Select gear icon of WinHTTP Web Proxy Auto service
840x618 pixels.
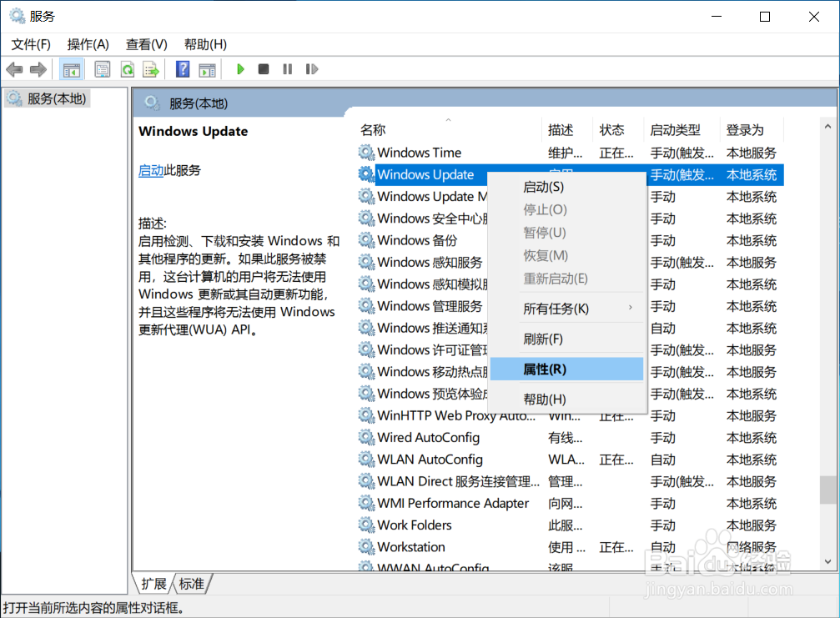click(366, 415)
